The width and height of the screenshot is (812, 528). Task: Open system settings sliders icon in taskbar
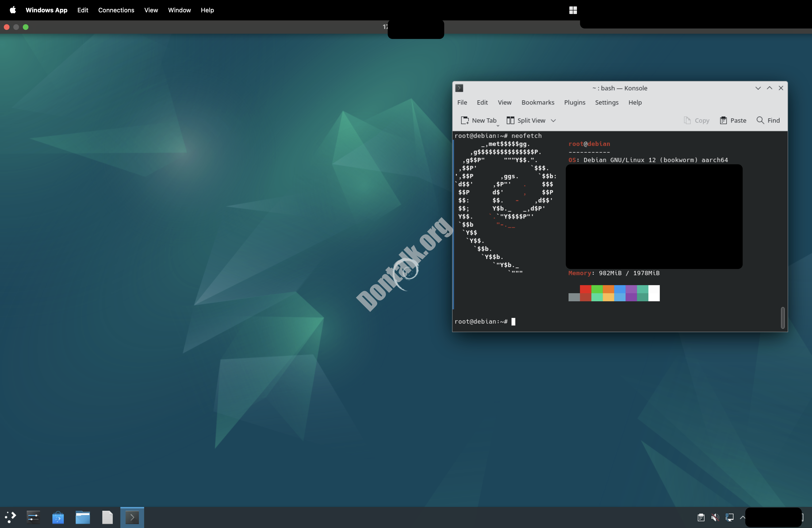pyautogui.click(x=33, y=517)
